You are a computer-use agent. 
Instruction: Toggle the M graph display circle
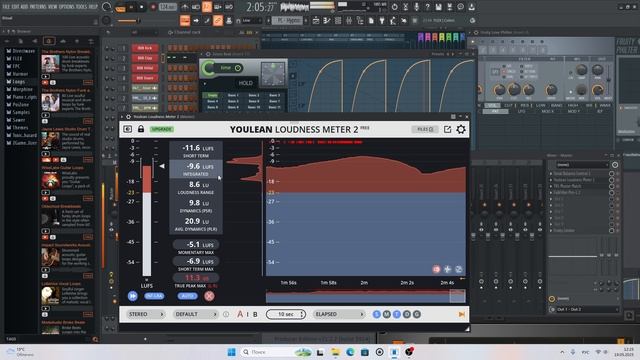tap(387, 314)
